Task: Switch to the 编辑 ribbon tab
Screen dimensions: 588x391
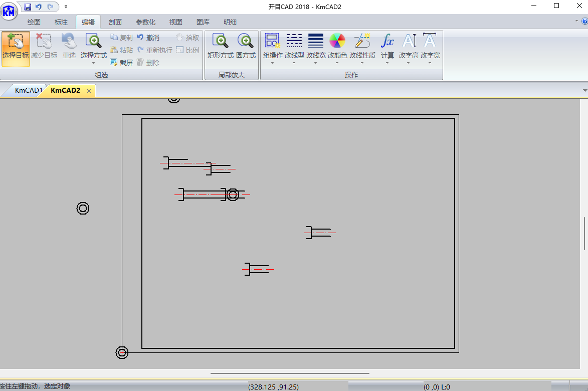Action: click(x=88, y=22)
